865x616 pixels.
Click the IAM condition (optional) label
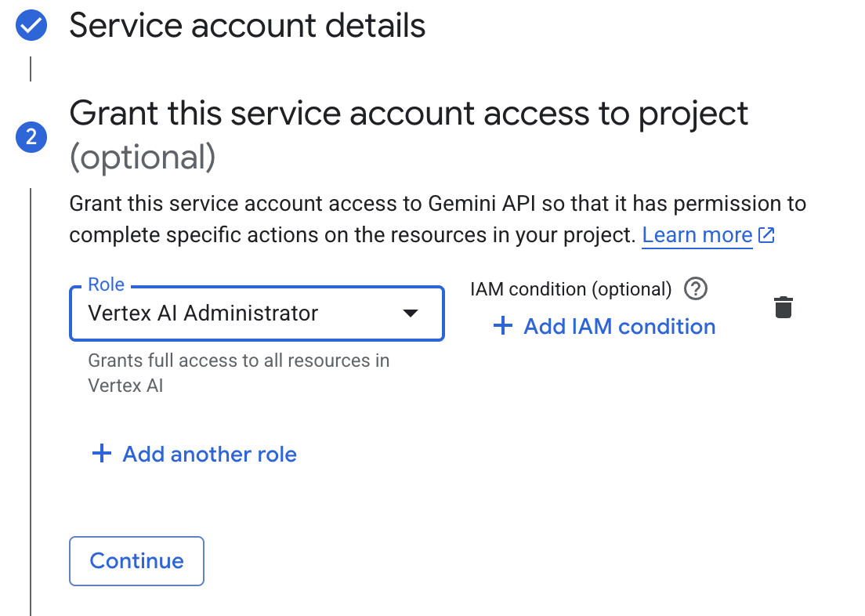[x=570, y=289]
